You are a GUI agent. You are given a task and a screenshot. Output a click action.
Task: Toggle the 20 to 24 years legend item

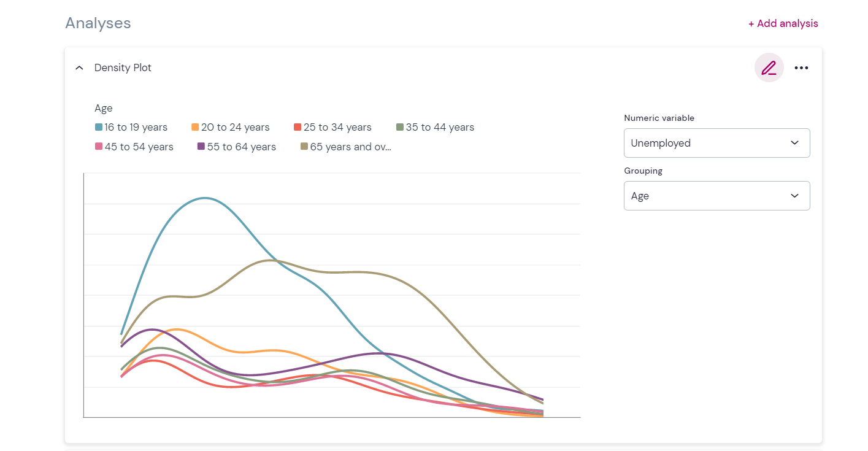[x=231, y=127]
